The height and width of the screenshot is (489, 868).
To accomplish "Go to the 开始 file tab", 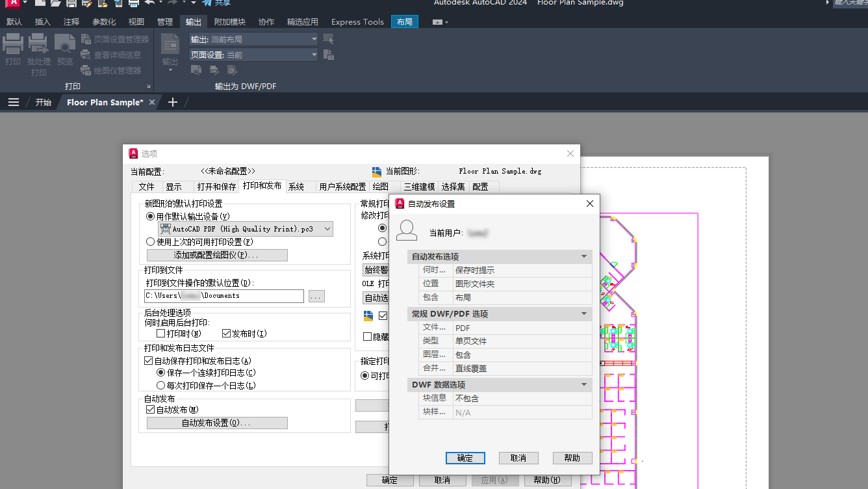I will point(43,102).
